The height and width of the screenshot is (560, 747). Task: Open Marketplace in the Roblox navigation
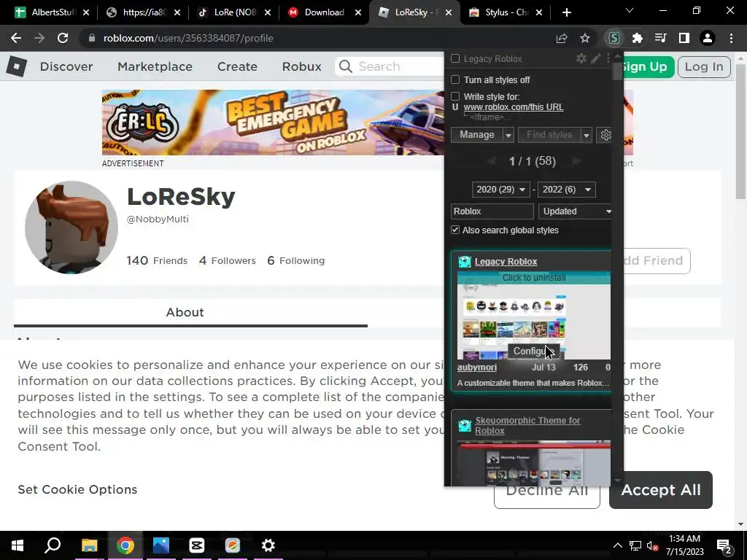click(155, 66)
